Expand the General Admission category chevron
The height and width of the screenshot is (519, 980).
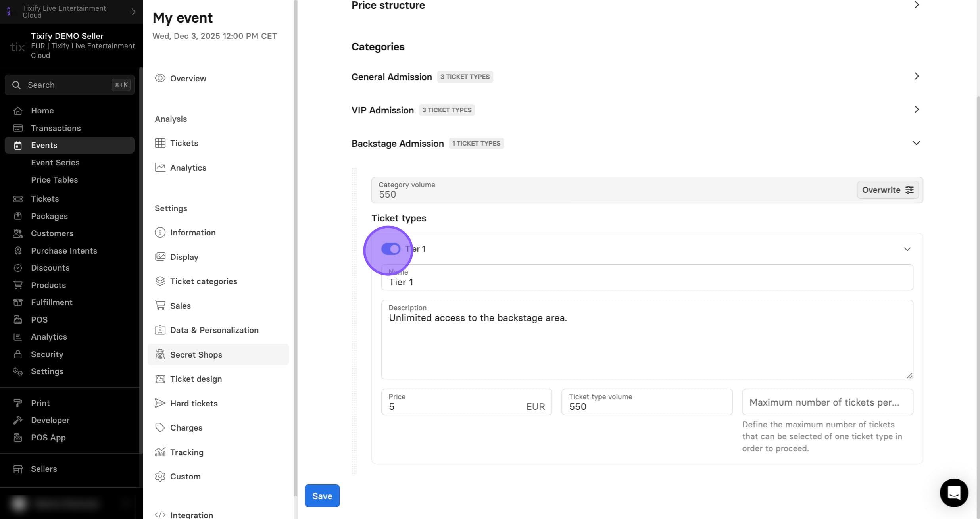point(917,76)
